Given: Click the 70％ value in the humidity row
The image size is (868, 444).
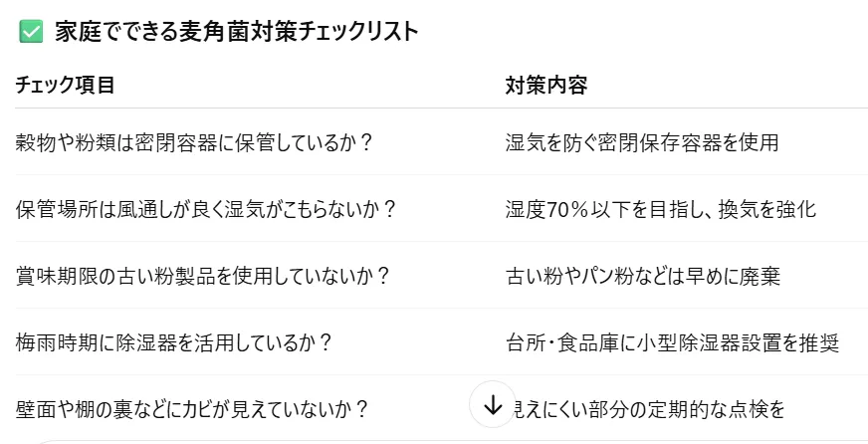Looking at the screenshot, I should tap(567, 209).
